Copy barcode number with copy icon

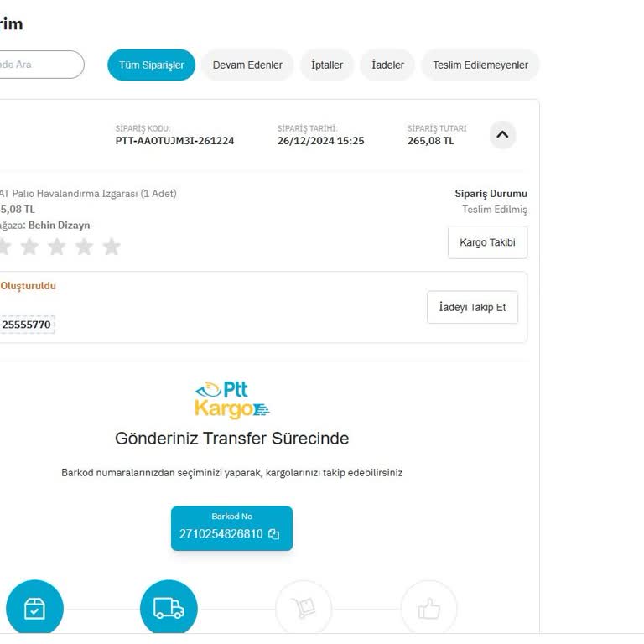pos(273,534)
